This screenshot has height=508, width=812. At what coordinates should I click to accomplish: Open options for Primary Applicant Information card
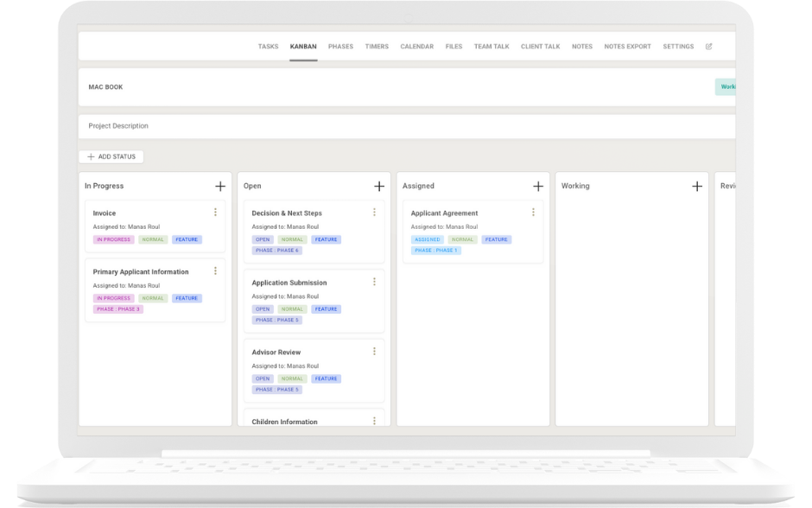(215, 271)
